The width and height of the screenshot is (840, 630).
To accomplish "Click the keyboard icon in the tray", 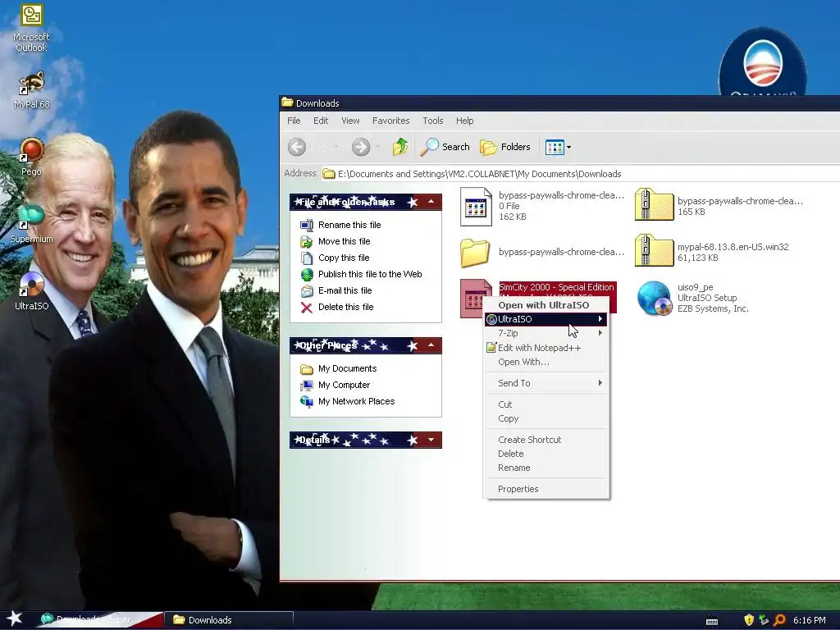I will [x=712, y=621].
